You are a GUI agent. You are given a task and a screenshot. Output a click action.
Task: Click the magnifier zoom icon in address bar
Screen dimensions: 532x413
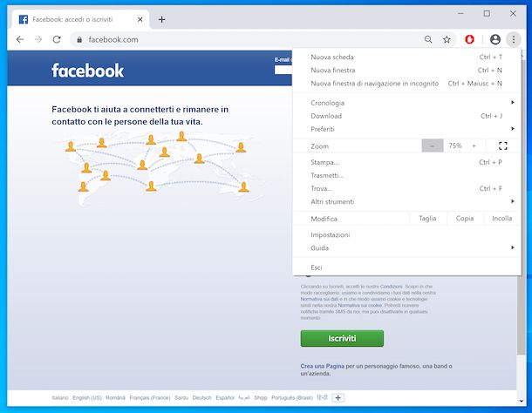(x=428, y=39)
